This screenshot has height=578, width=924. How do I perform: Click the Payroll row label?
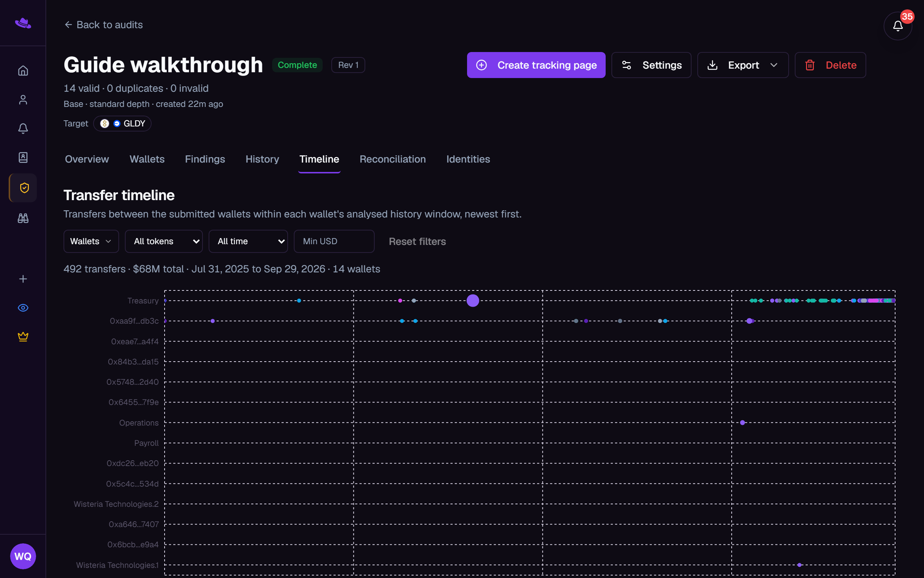coord(146,443)
